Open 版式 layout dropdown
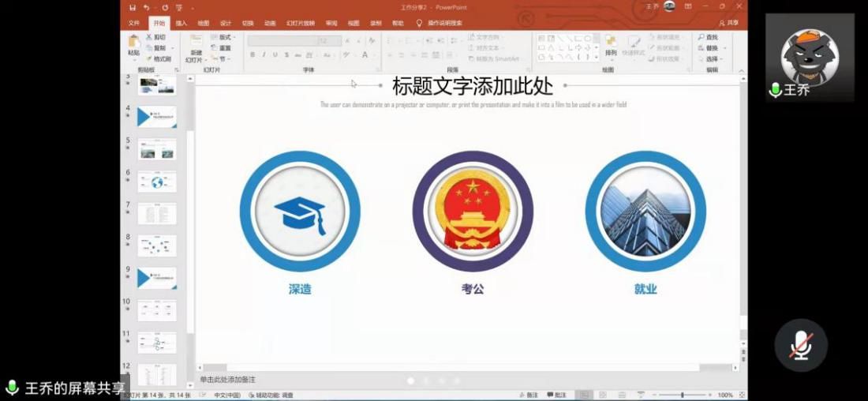The height and width of the screenshot is (401, 868). (x=223, y=37)
